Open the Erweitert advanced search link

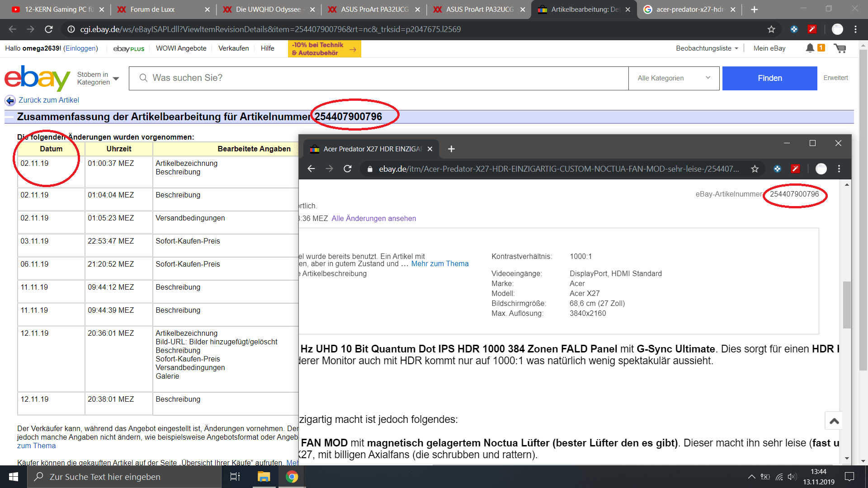pyautogui.click(x=835, y=78)
